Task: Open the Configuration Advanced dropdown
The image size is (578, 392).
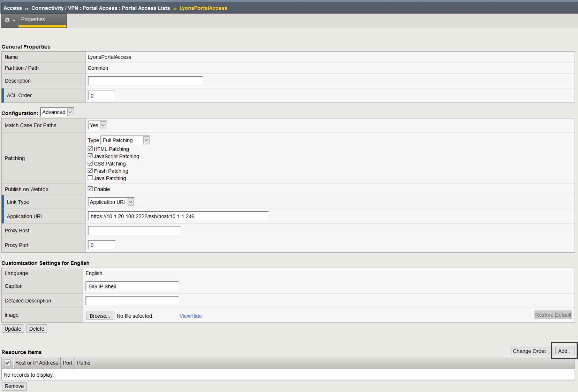Action: tap(57, 112)
